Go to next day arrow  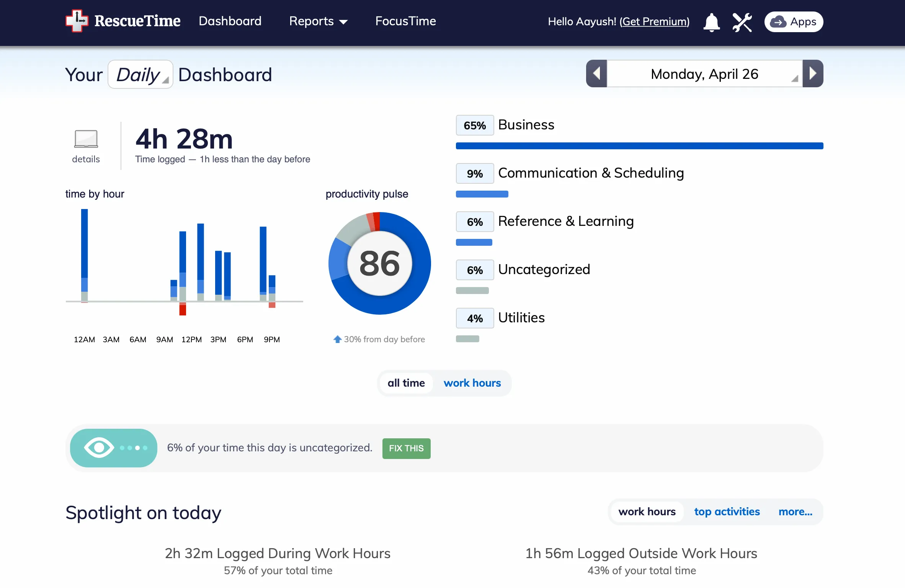tap(813, 73)
